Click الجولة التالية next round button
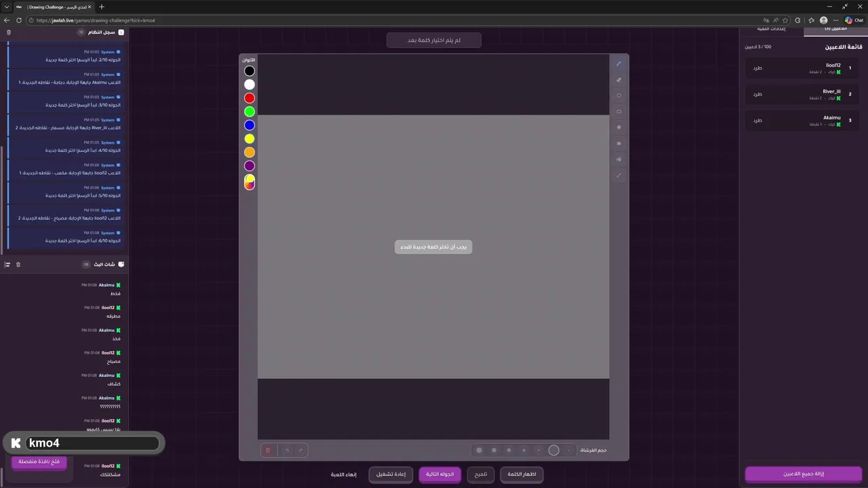 click(x=440, y=474)
